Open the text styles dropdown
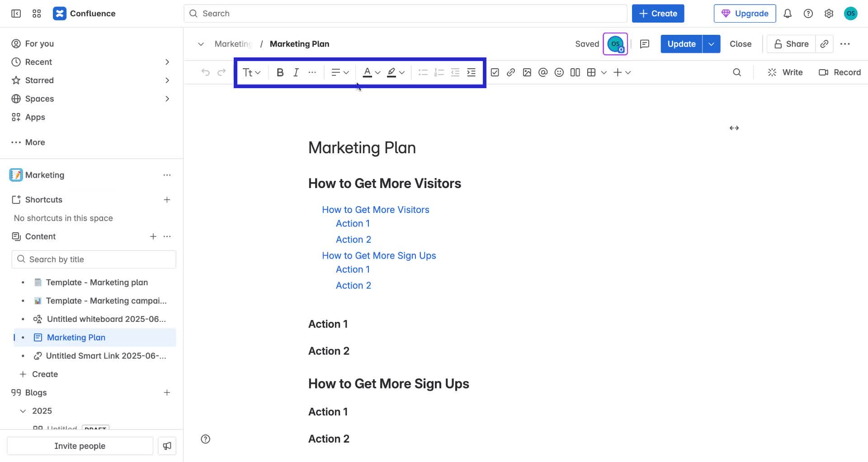This screenshot has height=462, width=868. 251,72
